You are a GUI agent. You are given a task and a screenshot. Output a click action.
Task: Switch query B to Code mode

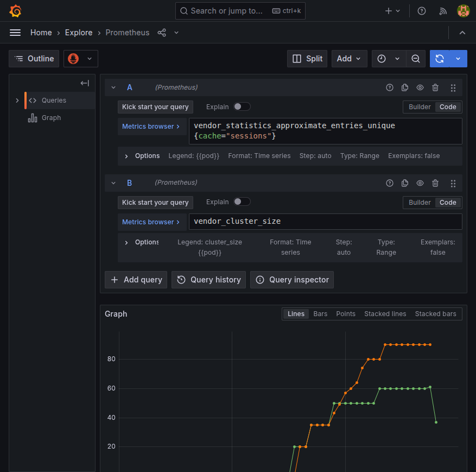(448, 203)
